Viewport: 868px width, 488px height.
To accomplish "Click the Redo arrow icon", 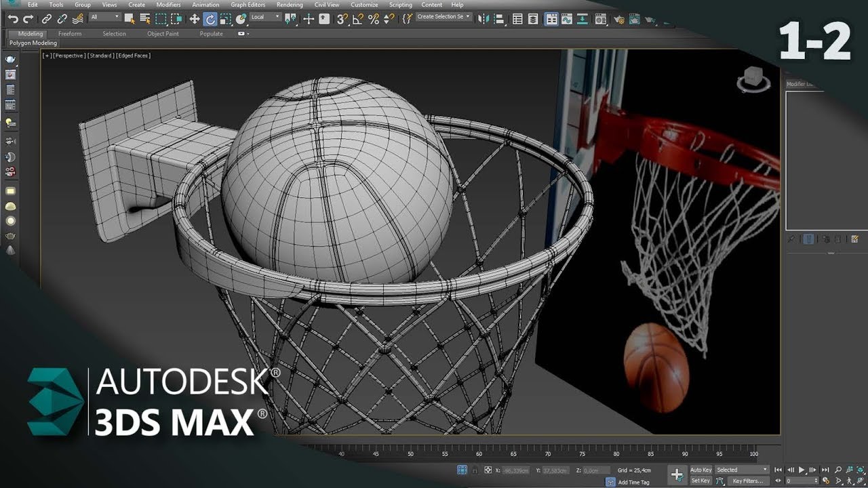I will (x=28, y=19).
